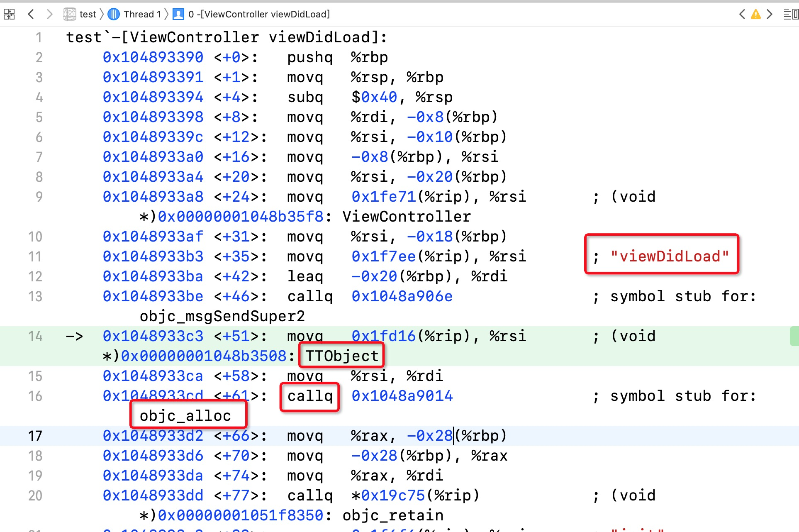Go back in editor history

point(31,14)
